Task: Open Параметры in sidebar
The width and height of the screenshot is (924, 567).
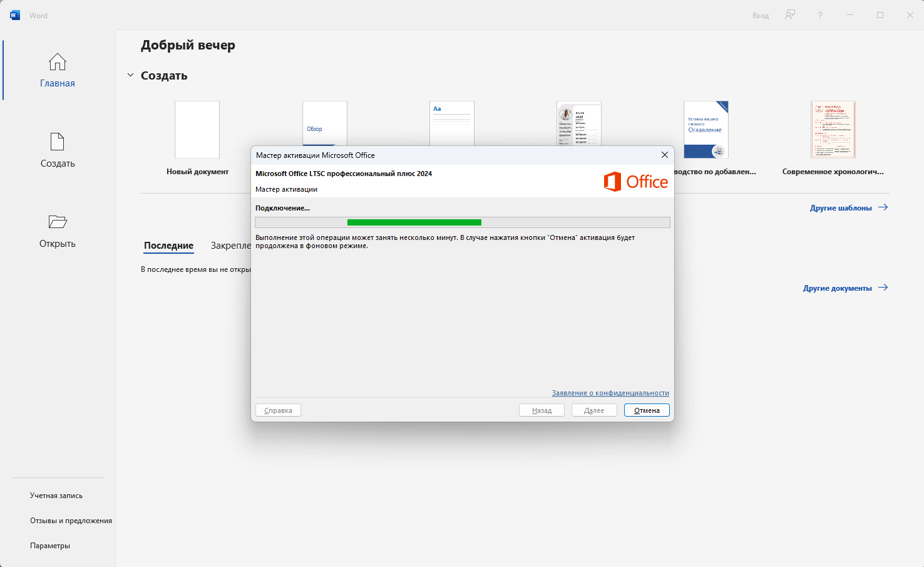Action: [50, 546]
